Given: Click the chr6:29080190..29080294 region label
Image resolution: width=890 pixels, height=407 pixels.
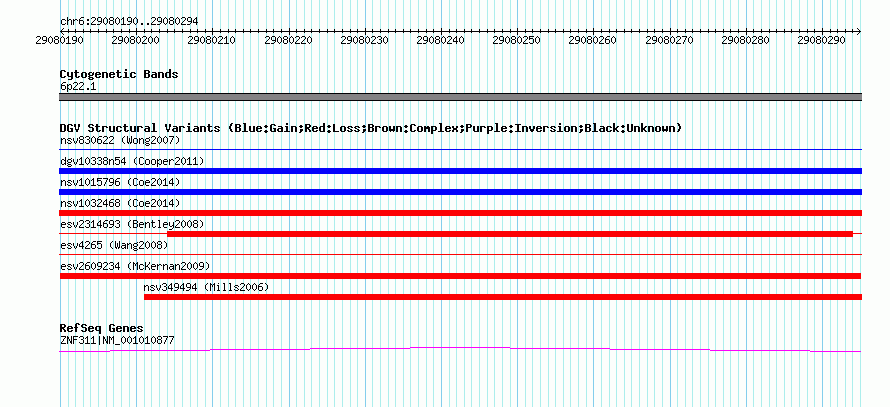Looking at the screenshot, I should pos(129,21).
